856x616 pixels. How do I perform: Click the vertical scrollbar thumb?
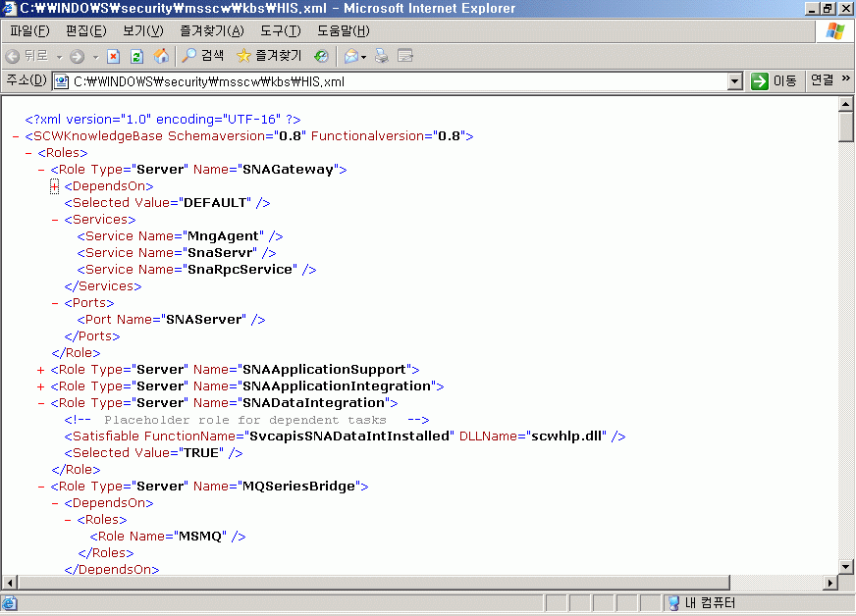pyautogui.click(x=845, y=126)
